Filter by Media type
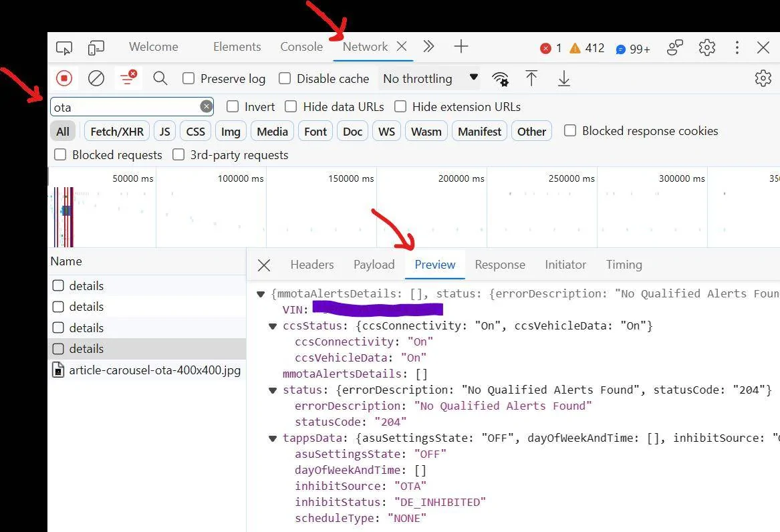Screen dimensions: 780x532 click(272, 131)
